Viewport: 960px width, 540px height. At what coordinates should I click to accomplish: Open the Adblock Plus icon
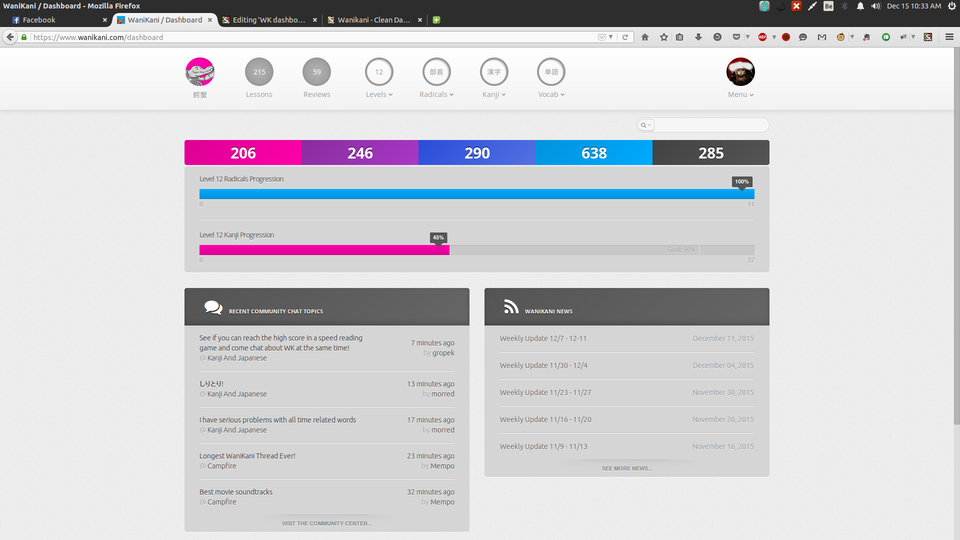(762, 37)
